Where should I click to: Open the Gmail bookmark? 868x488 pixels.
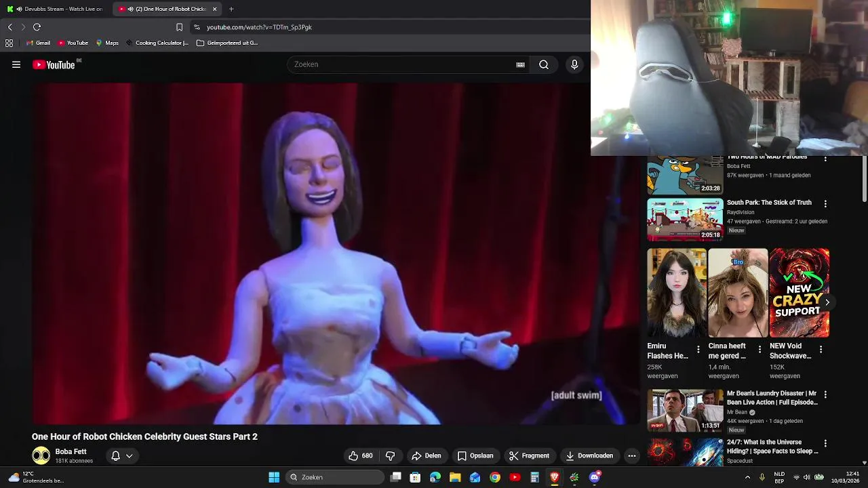[x=38, y=43]
